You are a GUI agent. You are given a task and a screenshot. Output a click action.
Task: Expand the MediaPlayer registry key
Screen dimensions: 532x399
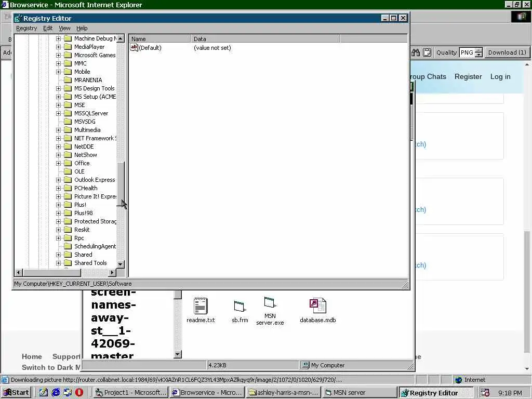58,47
